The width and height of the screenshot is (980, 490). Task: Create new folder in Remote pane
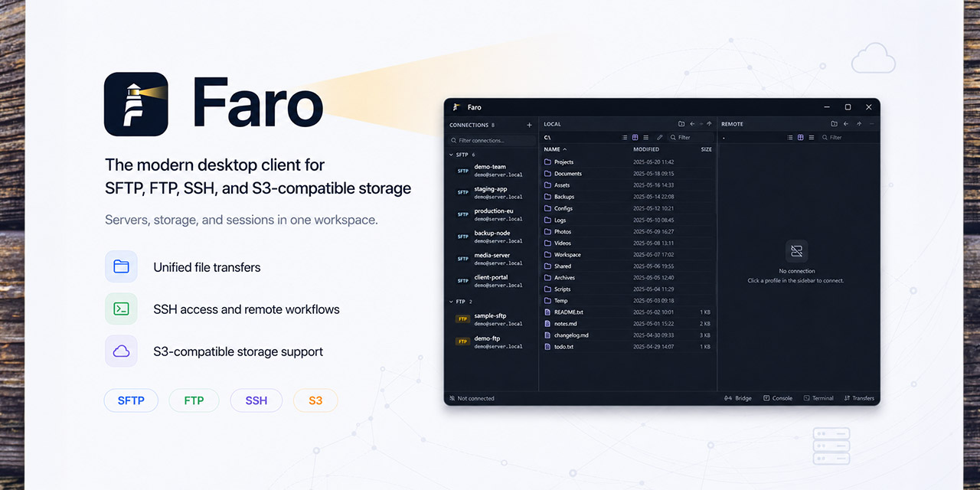click(x=834, y=124)
